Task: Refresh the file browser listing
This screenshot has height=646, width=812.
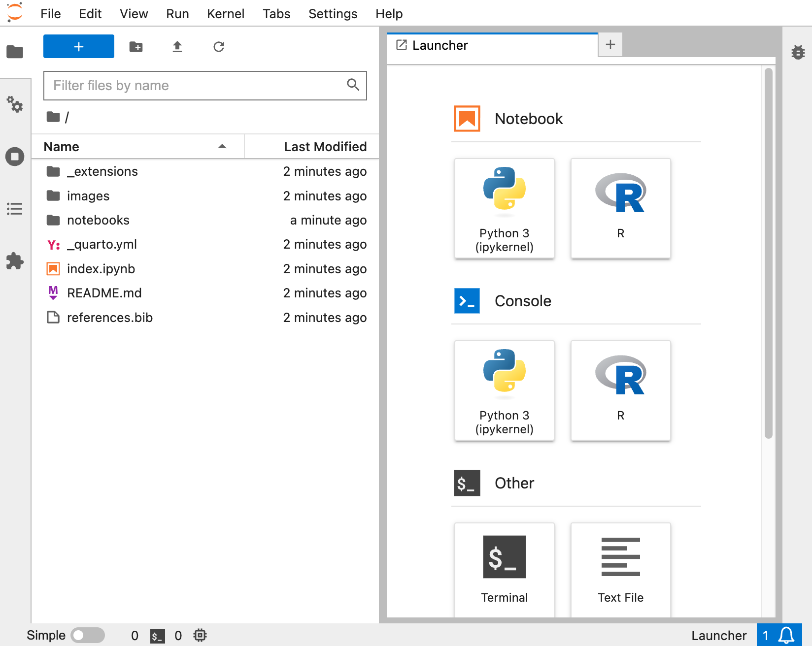Action: (218, 46)
